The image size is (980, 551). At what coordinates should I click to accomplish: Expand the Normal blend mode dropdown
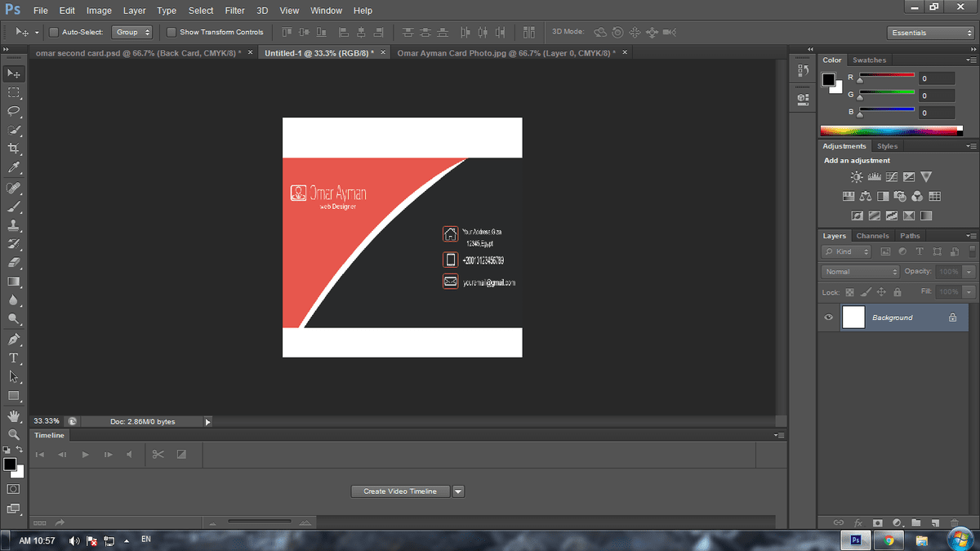860,271
